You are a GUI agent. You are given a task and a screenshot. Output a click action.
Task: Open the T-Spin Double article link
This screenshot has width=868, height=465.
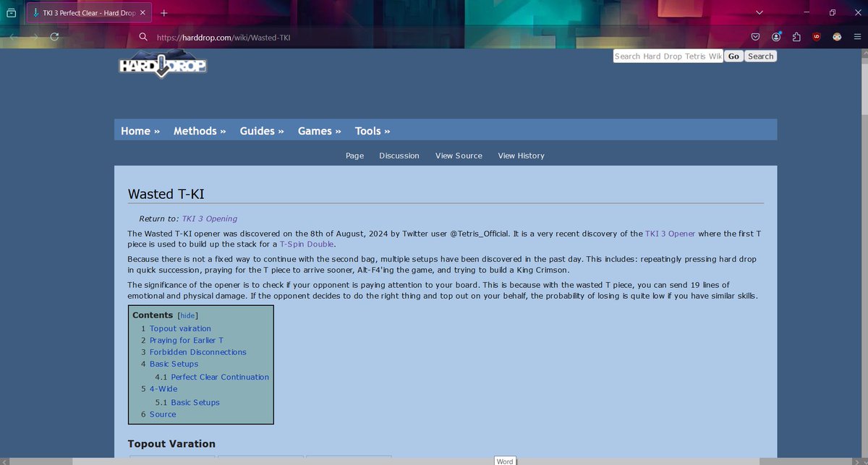coord(306,244)
